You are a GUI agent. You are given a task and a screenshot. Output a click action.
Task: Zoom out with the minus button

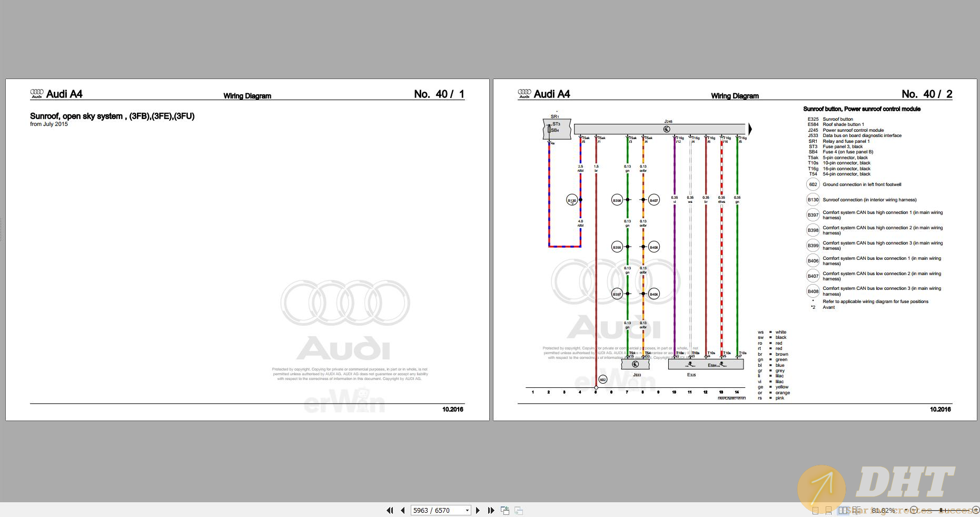point(914,510)
